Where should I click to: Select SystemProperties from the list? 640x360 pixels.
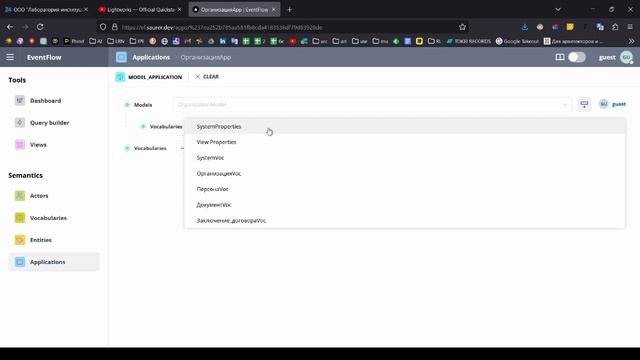click(x=404, y=127)
